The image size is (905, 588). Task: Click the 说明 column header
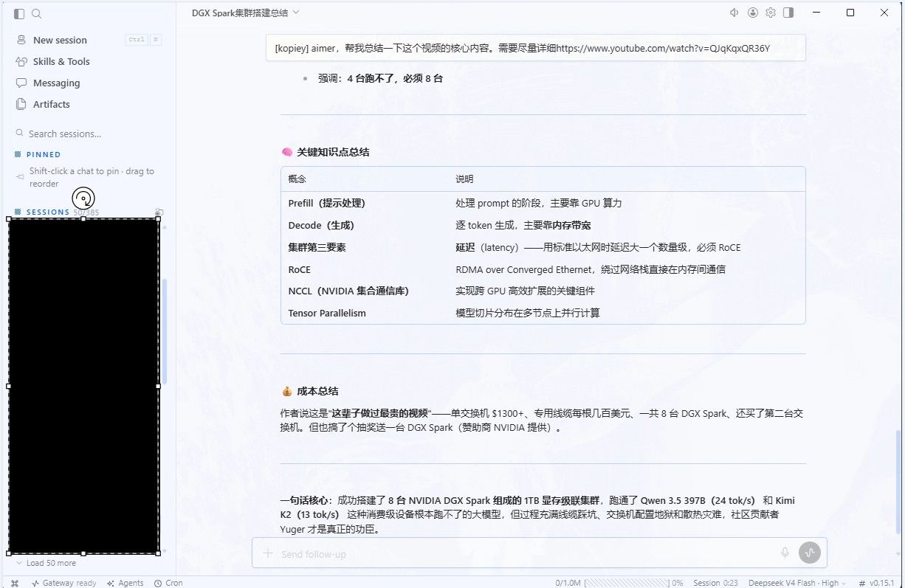click(464, 179)
